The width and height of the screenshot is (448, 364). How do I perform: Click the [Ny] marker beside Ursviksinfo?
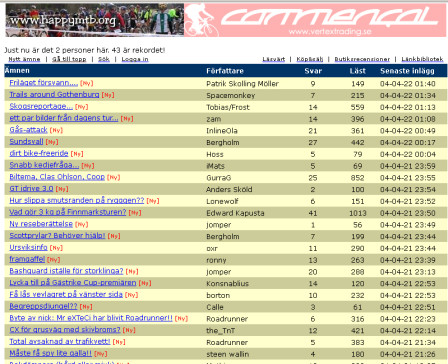coord(56,248)
